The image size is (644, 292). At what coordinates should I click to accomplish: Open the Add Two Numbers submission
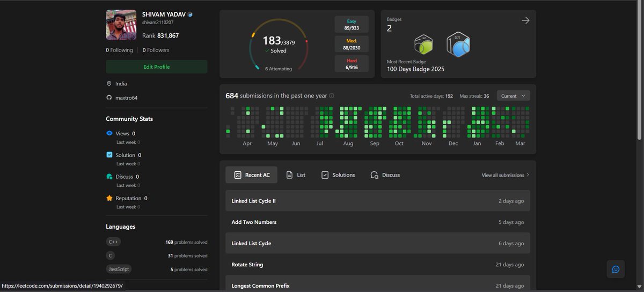coord(378,222)
